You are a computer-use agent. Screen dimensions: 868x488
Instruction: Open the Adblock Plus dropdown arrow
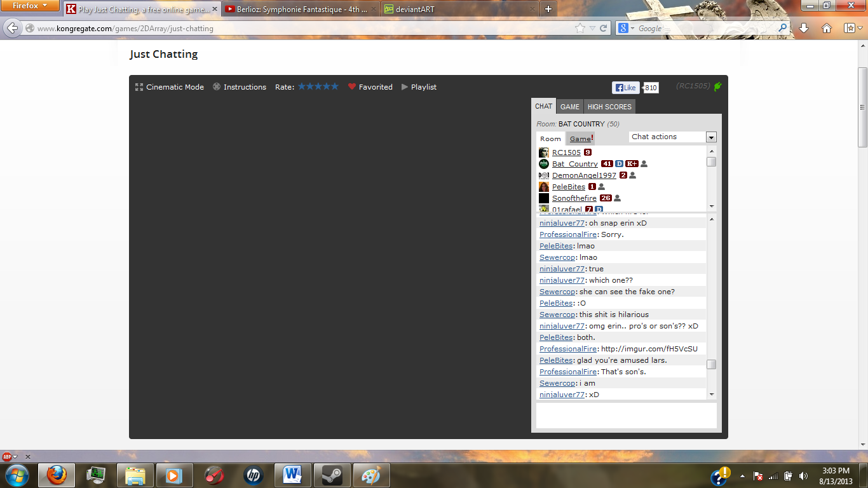15,457
